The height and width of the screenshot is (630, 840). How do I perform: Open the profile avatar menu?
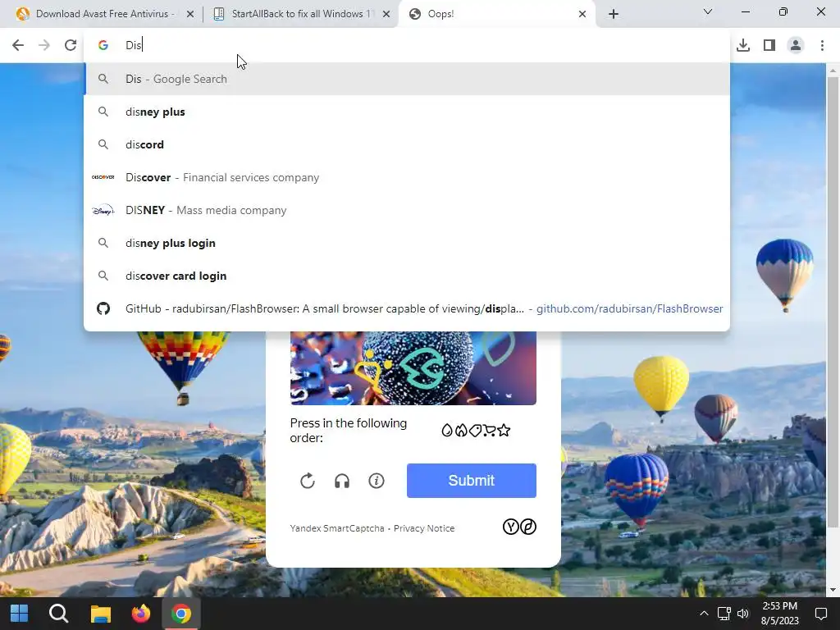[796, 45]
